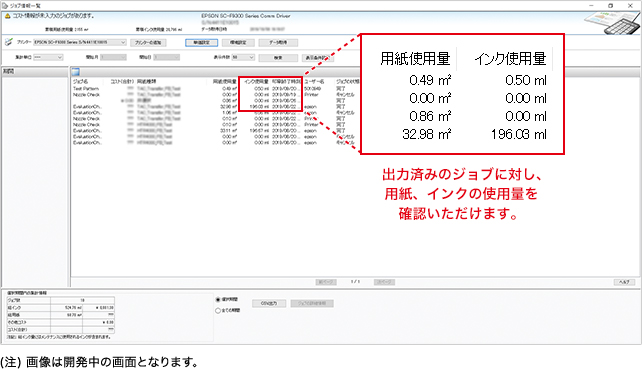Viewport: 642px width, 369px height.
Task: Open the 開始月 start month dropdown
Action: tap(113, 57)
